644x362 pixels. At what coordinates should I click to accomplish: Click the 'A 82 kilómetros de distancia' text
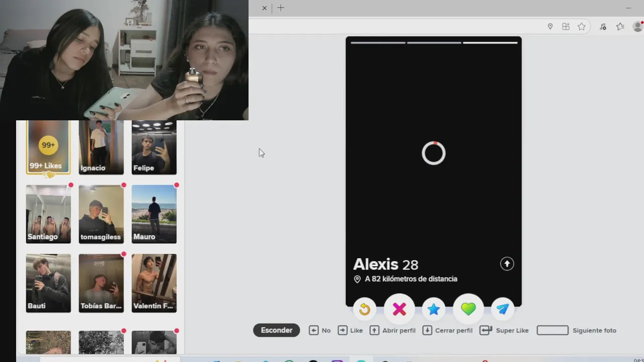click(411, 279)
